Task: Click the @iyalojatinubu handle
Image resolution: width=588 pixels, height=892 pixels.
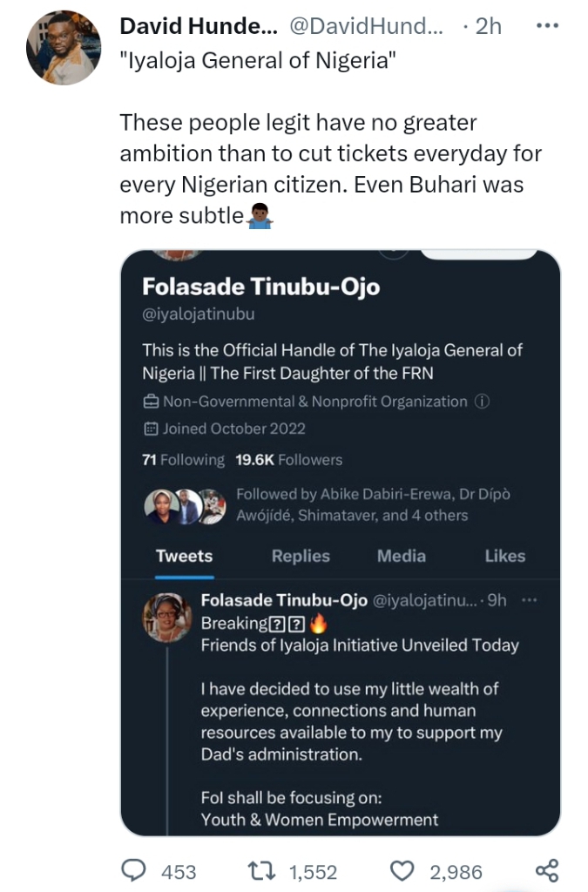Action: click(199, 314)
